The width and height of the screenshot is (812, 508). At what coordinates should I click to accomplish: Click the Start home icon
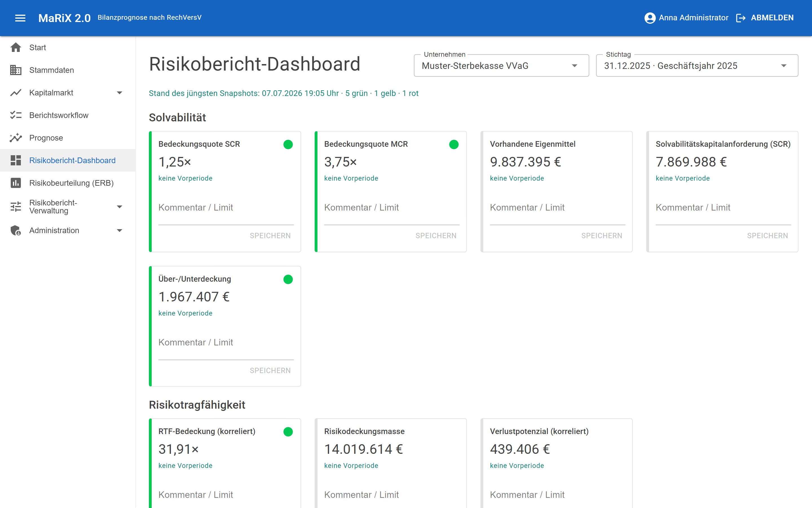(16, 47)
